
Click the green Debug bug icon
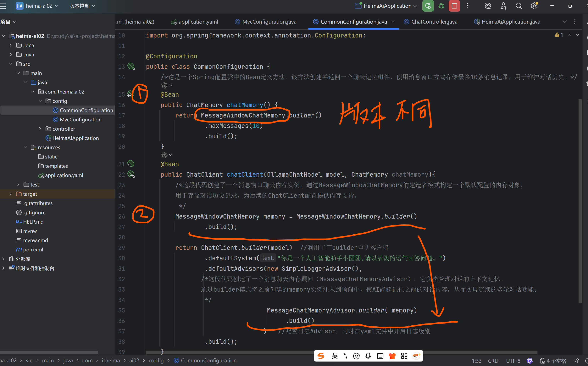(x=441, y=6)
